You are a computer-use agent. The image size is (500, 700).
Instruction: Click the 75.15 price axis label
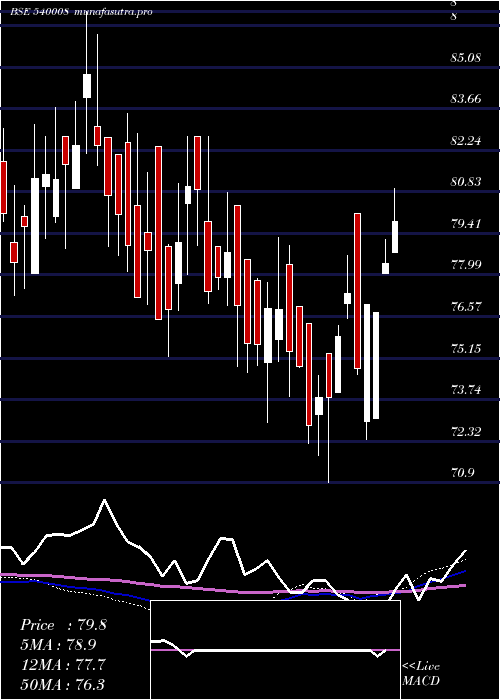[x=466, y=348]
